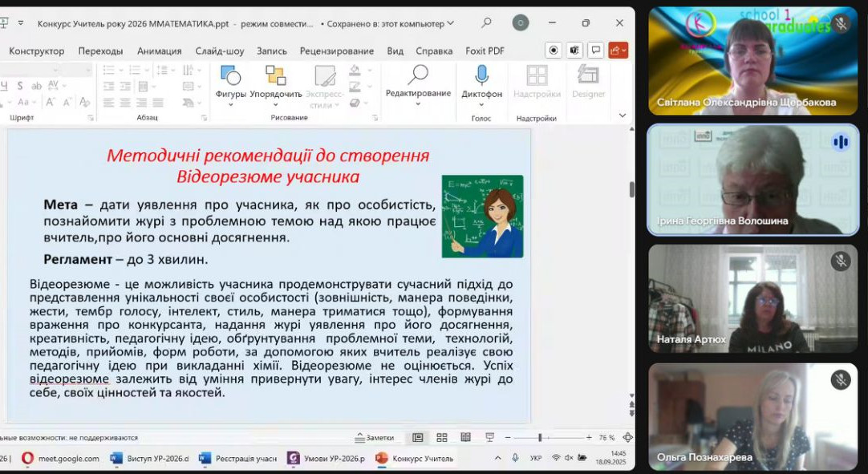Click increase list level indent icon
The width and height of the screenshot is (868, 474).
[x=126, y=87]
